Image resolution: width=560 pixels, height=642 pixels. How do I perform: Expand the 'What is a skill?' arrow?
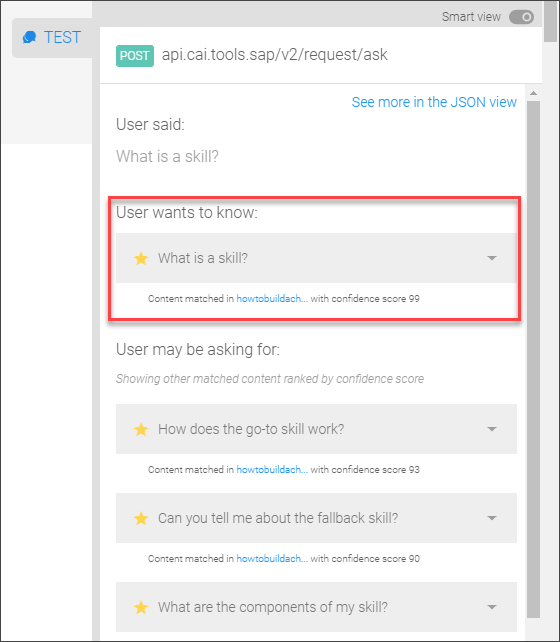(x=492, y=258)
